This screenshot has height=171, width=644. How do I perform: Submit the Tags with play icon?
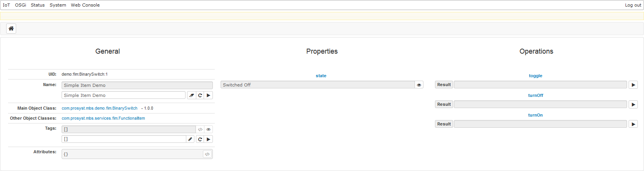208,139
